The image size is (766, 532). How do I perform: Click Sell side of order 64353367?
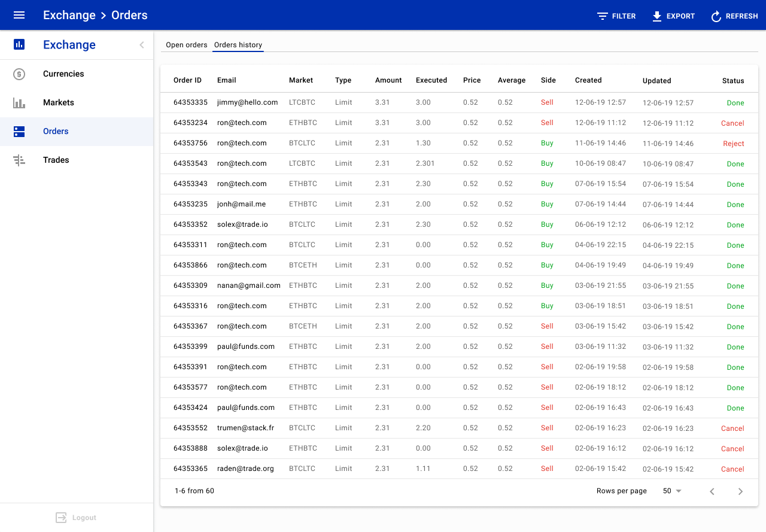547,326
